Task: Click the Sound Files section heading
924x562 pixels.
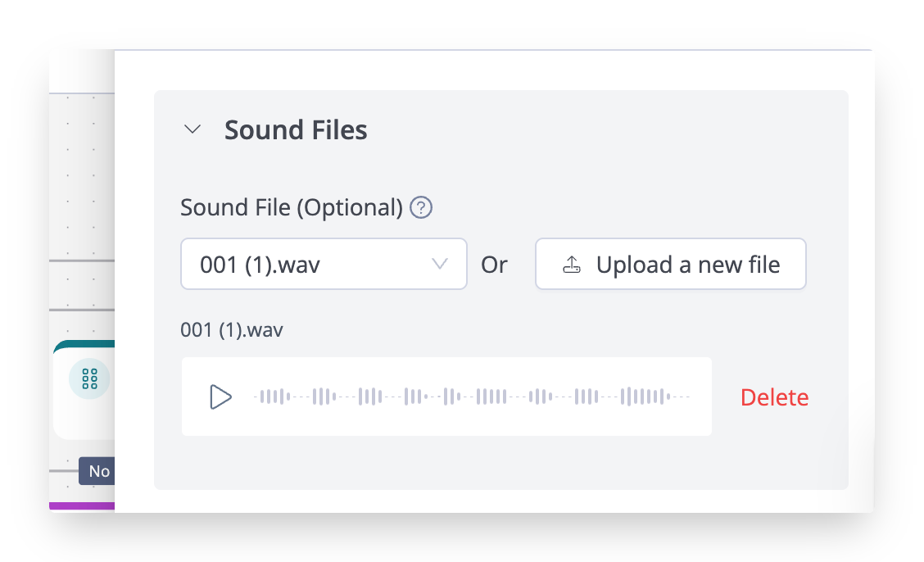Action: [296, 129]
